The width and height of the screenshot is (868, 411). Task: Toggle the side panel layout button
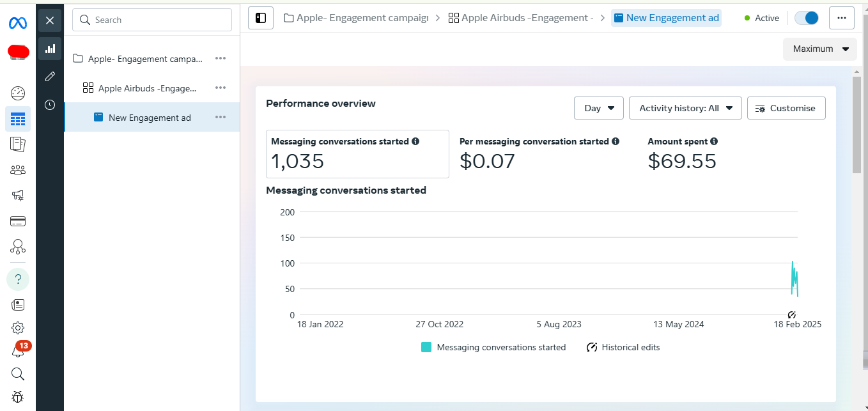[261, 18]
